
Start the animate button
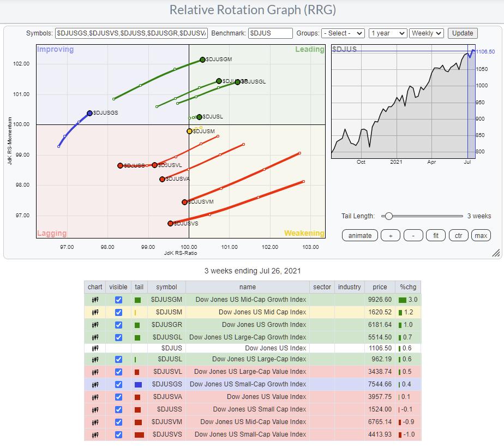click(x=360, y=235)
